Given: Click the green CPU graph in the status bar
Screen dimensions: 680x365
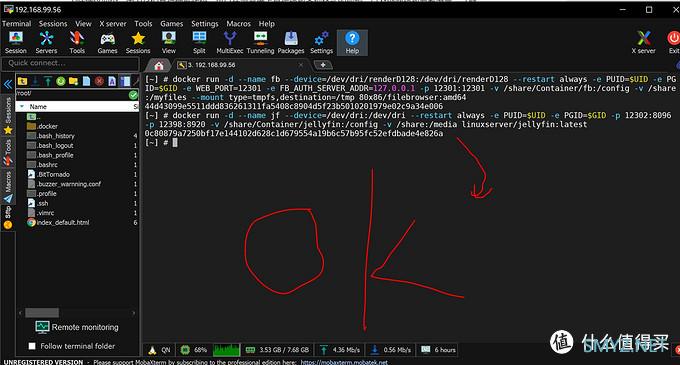Looking at the screenshot, I should pyautogui.click(x=226, y=350).
